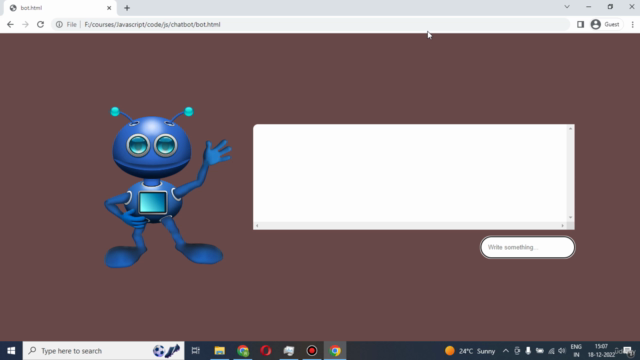Restore down the Chrome window
Screen dimensions: 640x360
pyautogui.click(x=610, y=7)
